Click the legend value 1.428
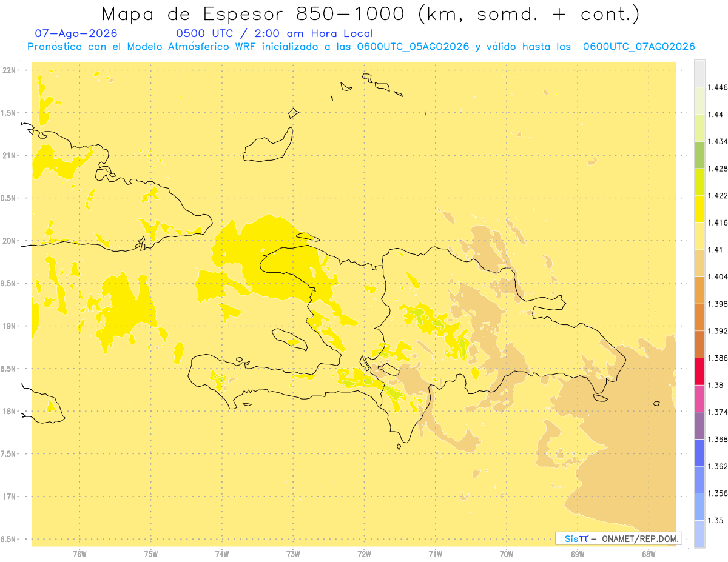 coord(718,169)
